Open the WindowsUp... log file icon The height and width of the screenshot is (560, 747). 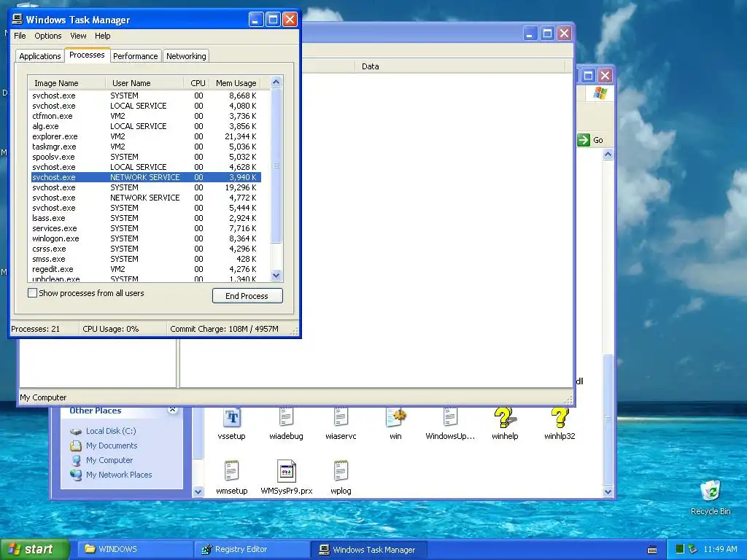coord(449,418)
